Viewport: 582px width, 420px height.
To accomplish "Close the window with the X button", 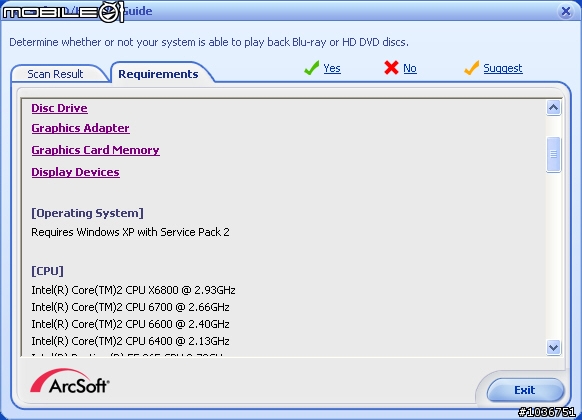I will 566,12.
